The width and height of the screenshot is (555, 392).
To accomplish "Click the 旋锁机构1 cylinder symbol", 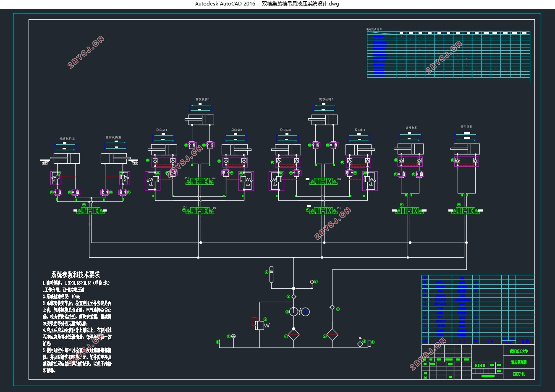I will [200, 120].
